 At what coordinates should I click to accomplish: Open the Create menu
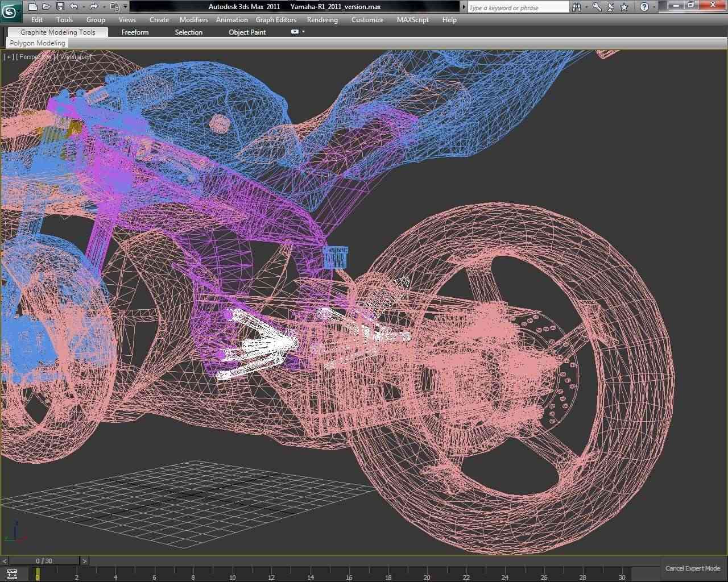click(x=159, y=19)
